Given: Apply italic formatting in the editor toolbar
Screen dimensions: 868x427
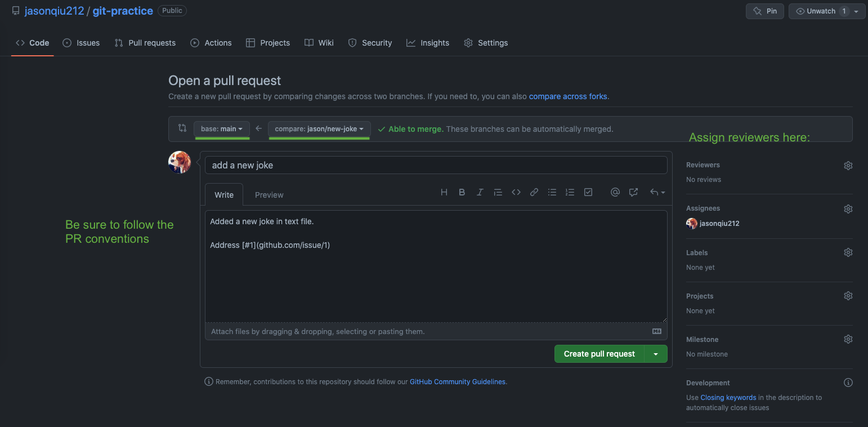Looking at the screenshot, I should (480, 192).
